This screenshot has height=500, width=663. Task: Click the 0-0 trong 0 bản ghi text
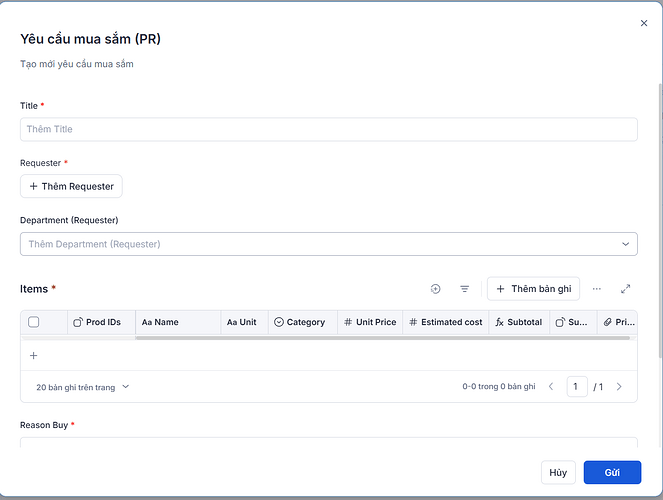499,387
